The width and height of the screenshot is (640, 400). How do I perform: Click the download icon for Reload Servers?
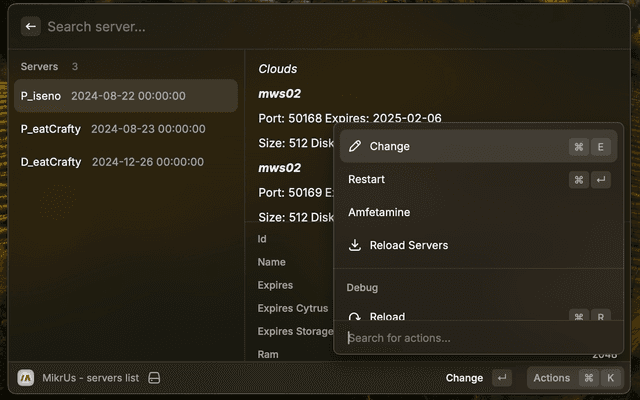(355, 245)
